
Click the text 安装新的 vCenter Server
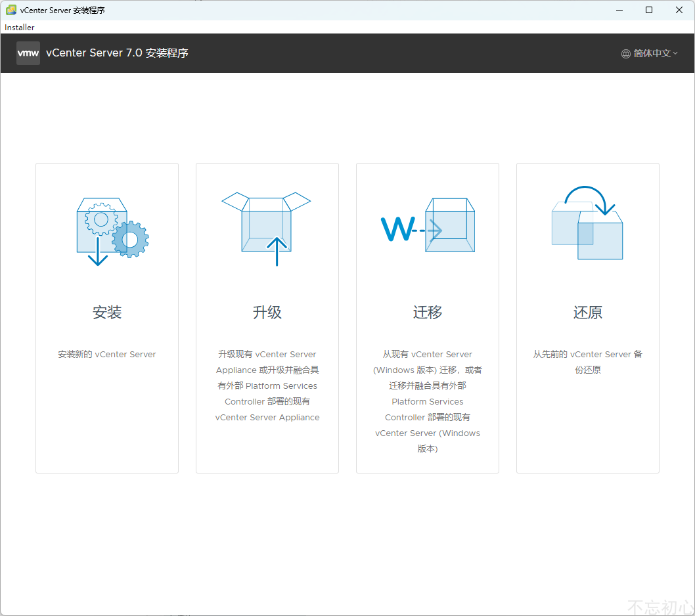tap(107, 354)
